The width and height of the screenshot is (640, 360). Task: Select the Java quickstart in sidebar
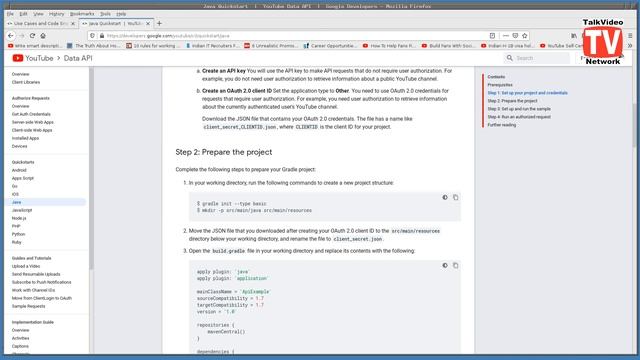pos(45,202)
